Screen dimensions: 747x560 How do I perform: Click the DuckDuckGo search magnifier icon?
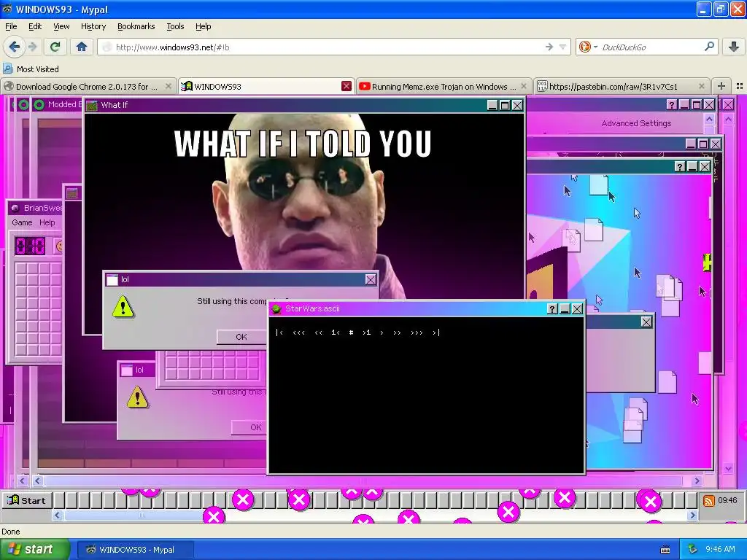(x=709, y=47)
